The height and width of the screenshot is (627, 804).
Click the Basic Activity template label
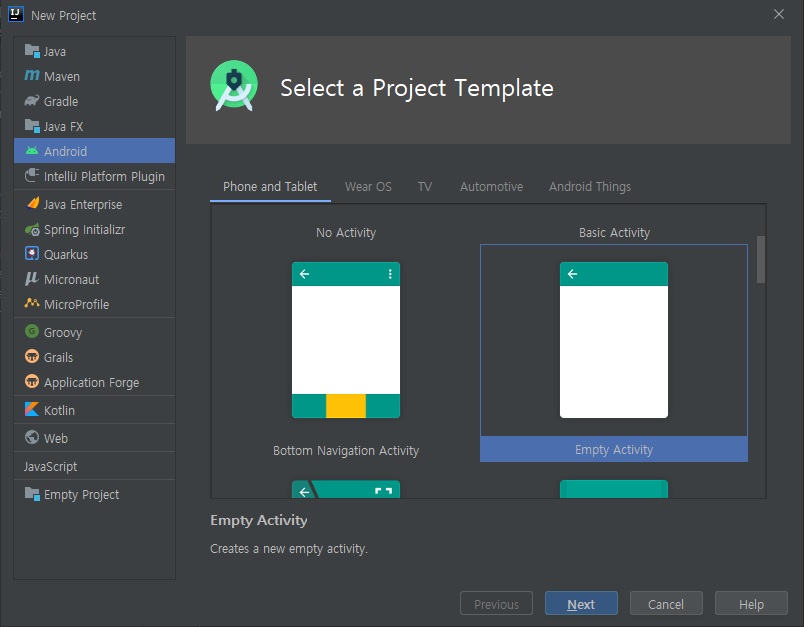(614, 233)
